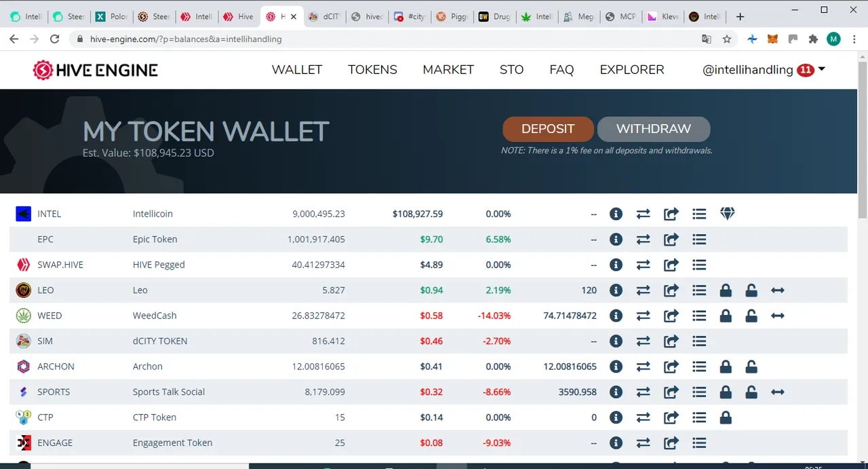Open info for EPC token
This screenshot has width=868, height=469.
click(x=616, y=239)
